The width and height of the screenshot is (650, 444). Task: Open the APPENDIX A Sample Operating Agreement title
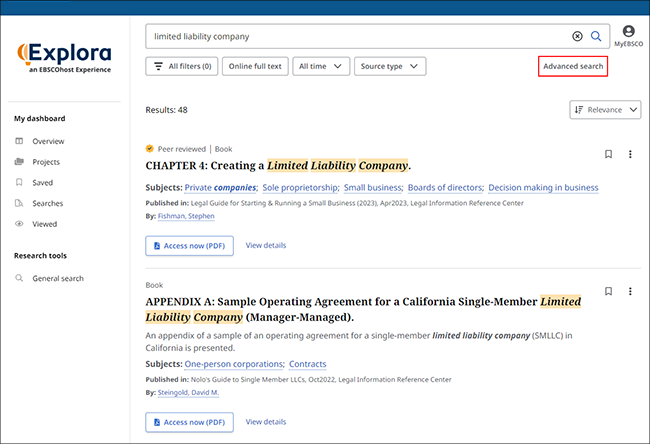pyautogui.click(x=363, y=309)
